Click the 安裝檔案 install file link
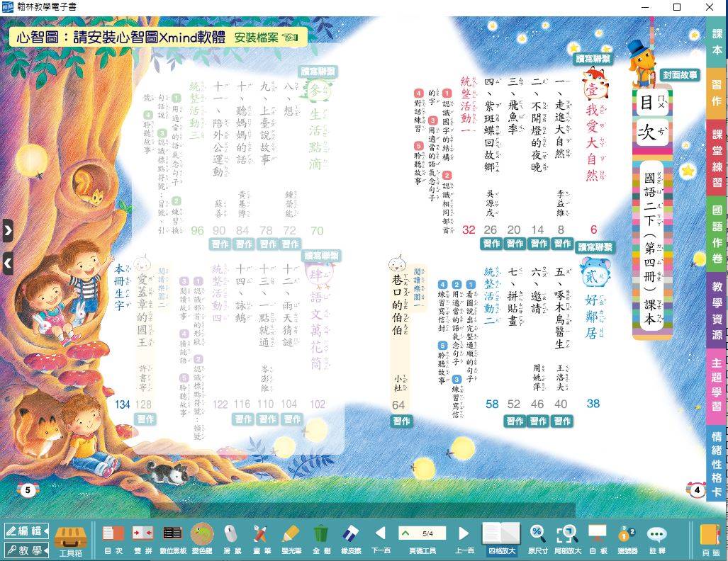The width and height of the screenshot is (728, 561). [266, 38]
